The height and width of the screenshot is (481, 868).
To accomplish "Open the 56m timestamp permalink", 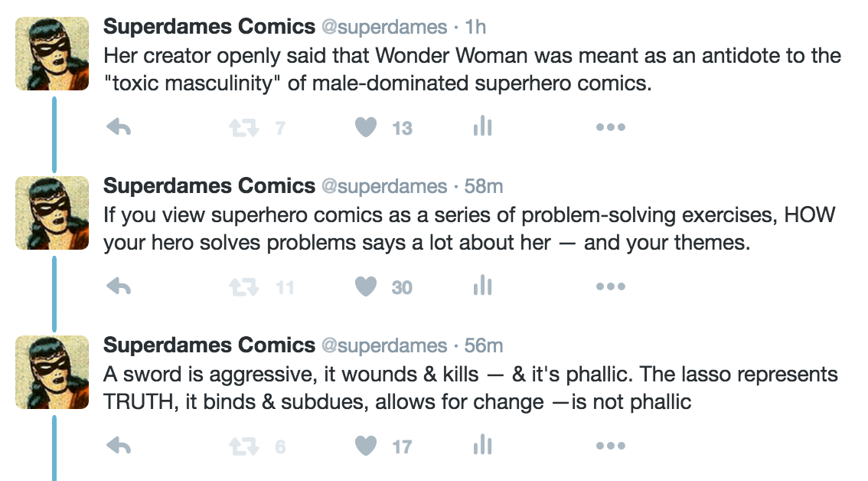I will point(484,345).
